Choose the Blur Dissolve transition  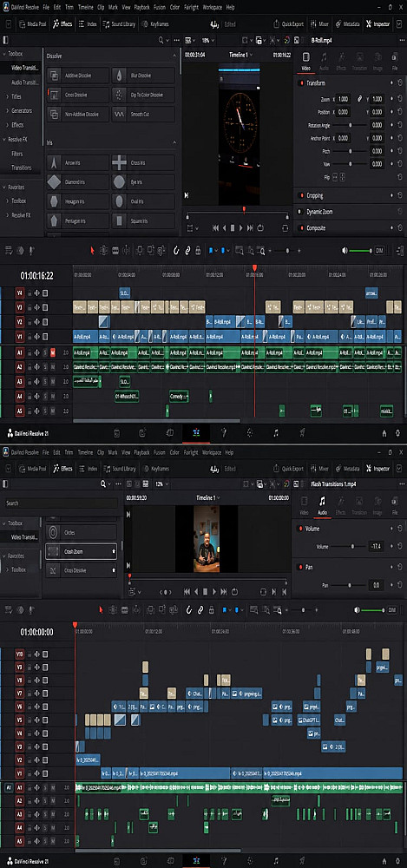point(143,76)
